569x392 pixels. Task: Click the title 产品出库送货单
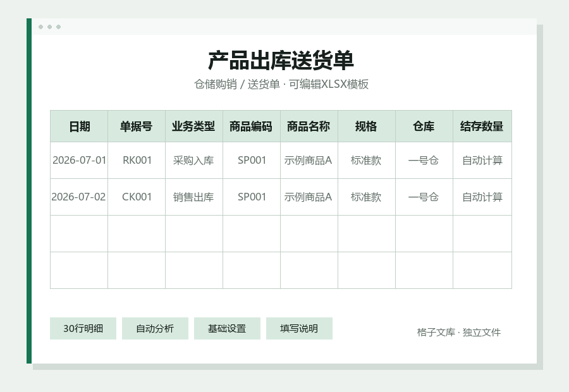pos(281,60)
